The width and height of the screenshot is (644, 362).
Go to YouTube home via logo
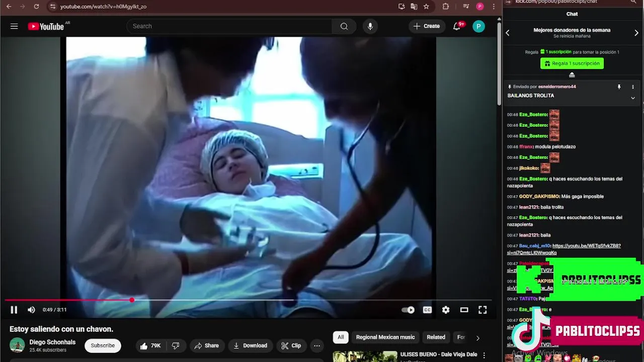click(x=46, y=26)
